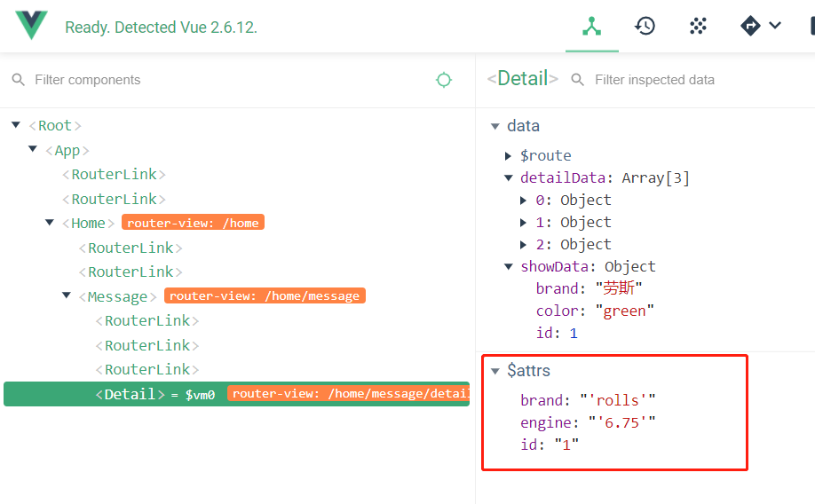This screenshot has height=504, width=815.
Task: Select the Root component
Action: tap(55, 126)
